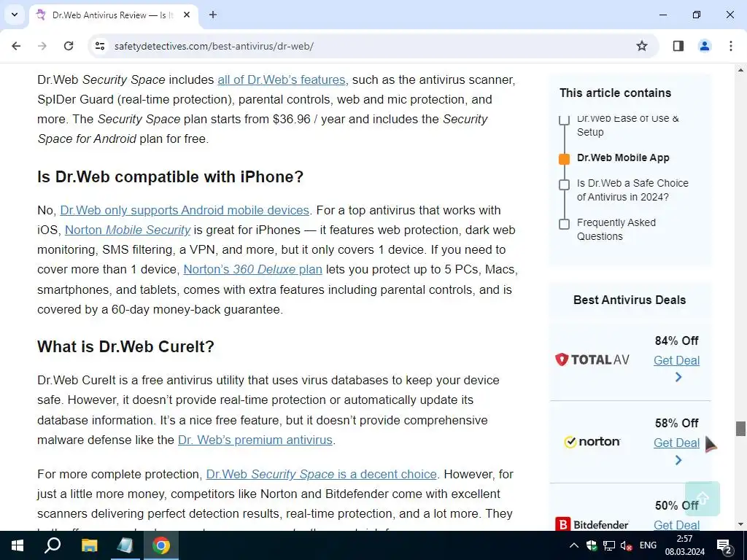Click the Bitdefender logo in deals
The height and width of the screenshot is (560, 747).
[x=592, y=524]
